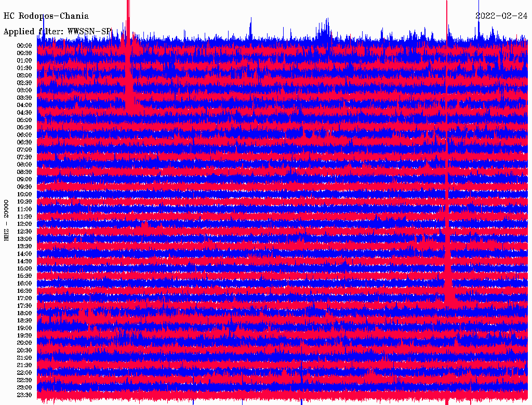This screenshot has width=532, height=405.
Task: Click the 2022-02-24 date label
Action: (501, 16)
